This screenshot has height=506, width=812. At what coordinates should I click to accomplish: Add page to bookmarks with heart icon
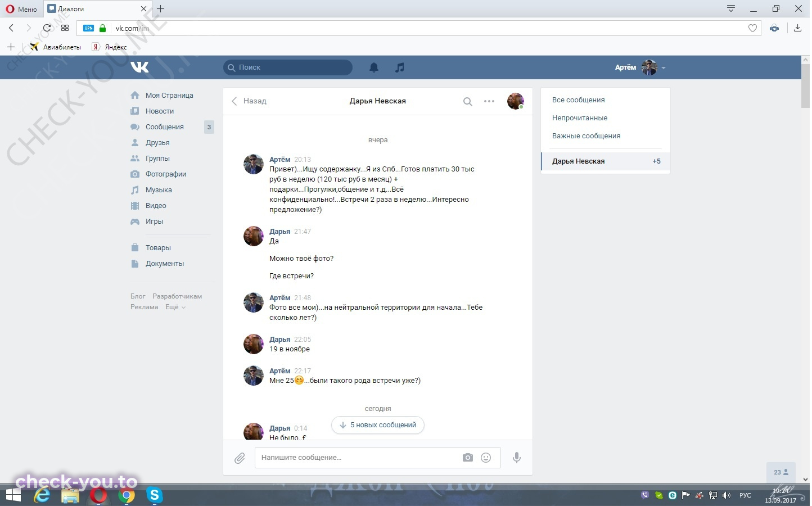pyautogui.click(x=752, y=28)
